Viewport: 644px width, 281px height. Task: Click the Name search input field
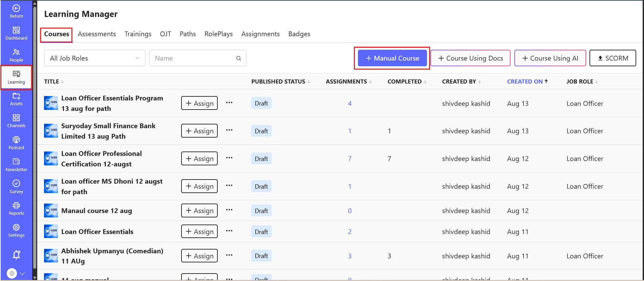198,58
